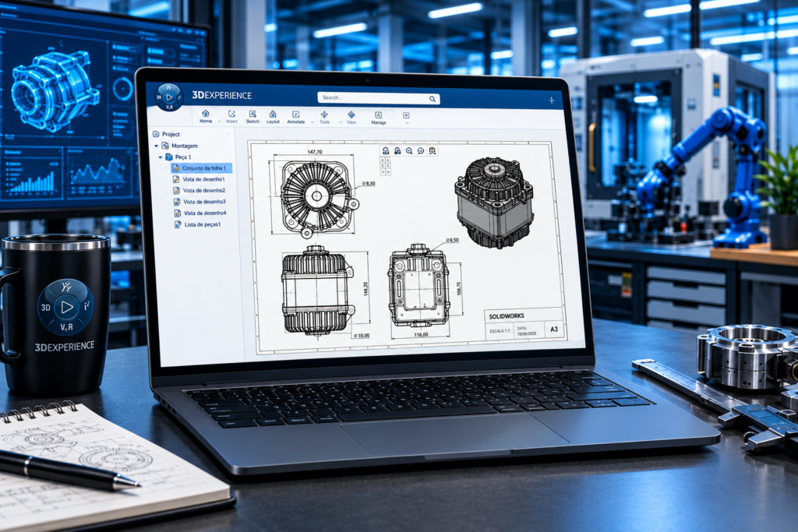Screen dimensions: 798x532
Task: Open the 3DEXPERIENCE compass in the header
Action: tap(169, 97)
